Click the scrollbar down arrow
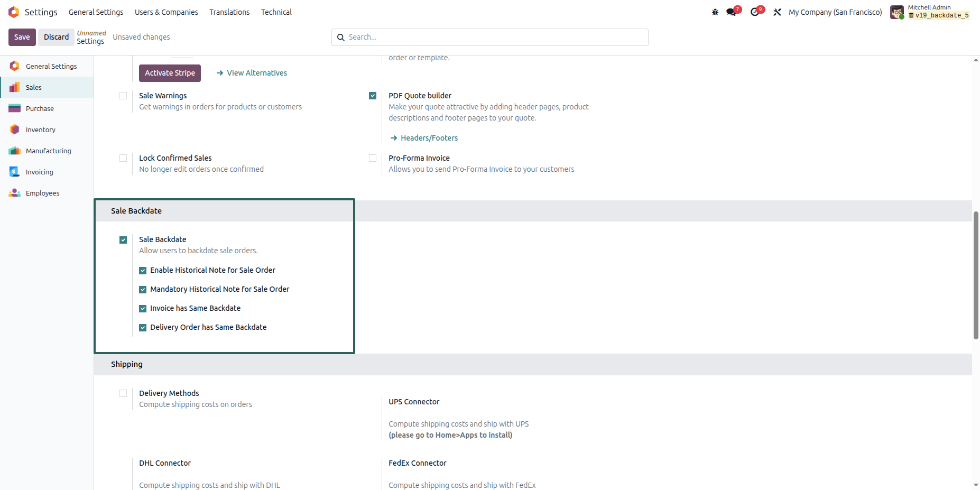The height and width of the screenshot is (490, 980). click(976, 485)
